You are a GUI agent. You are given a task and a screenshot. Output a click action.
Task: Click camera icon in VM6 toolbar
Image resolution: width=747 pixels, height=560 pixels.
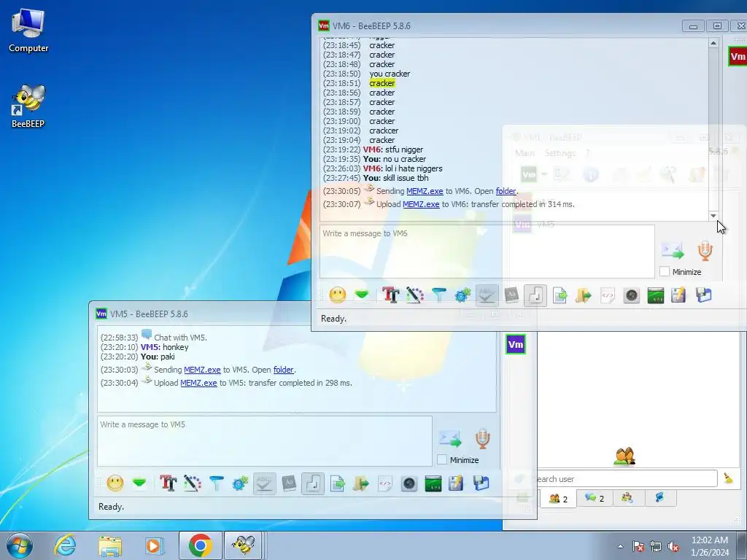tap(632, 295)
